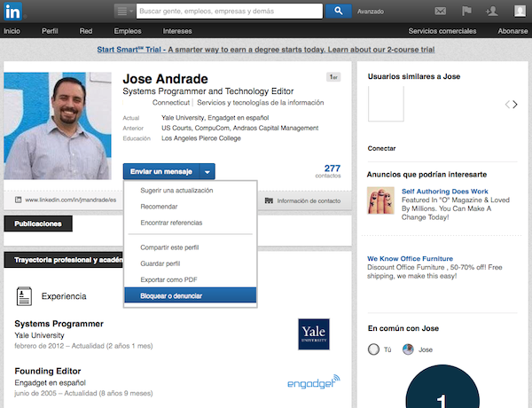This screenshot has height=408, width=532.
Task: Open the notifications flag icon
Action: (x=467, y=12)
